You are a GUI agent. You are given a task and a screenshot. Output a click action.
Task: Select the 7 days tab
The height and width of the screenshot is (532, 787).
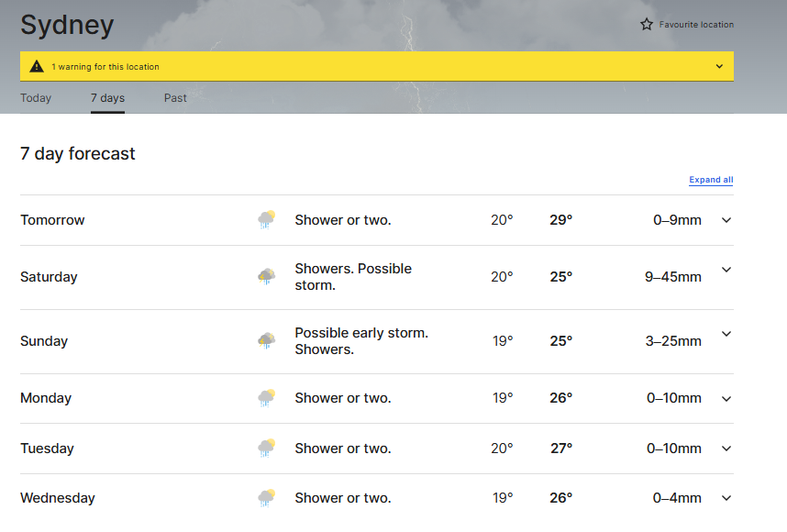(107, 98)
